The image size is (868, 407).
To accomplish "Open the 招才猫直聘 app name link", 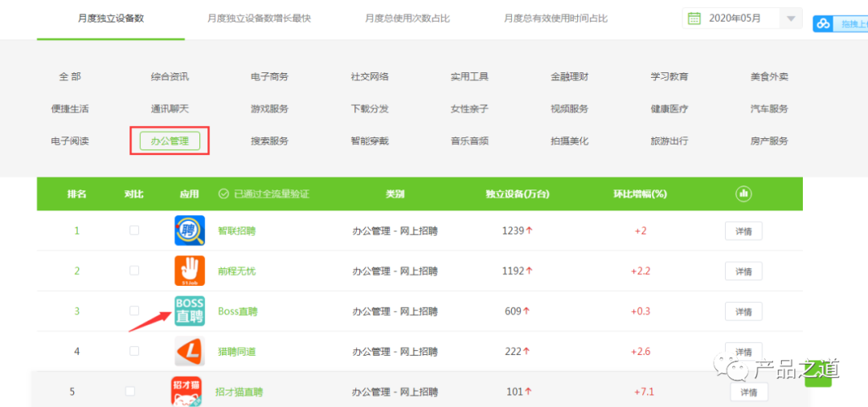I will click(x=240, y=392).
